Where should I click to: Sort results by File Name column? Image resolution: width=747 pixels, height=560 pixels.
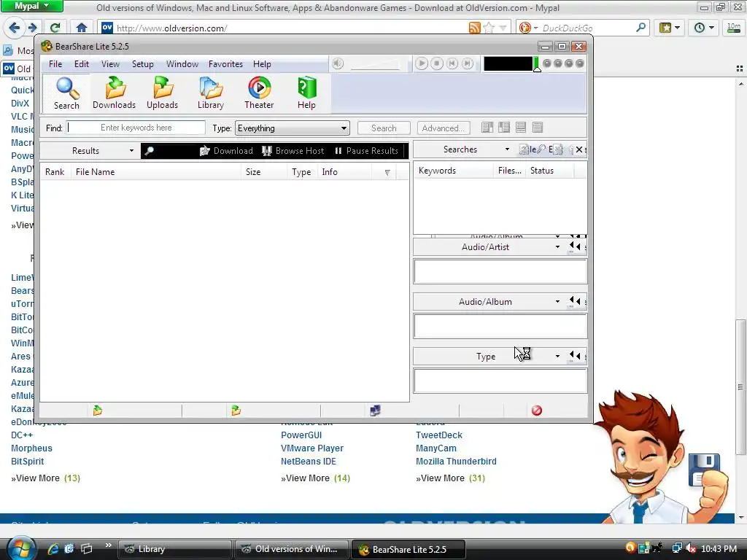[x=155, y=172]
